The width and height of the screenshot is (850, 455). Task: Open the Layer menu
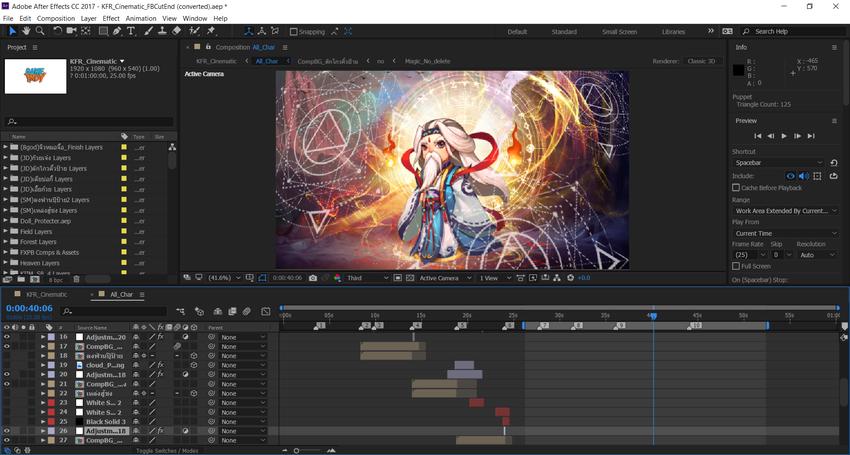tap(88, 18)
